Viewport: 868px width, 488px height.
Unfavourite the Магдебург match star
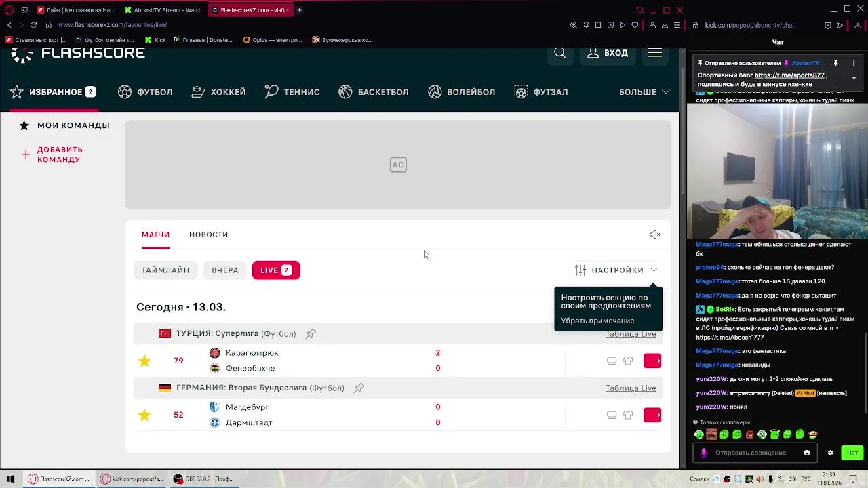pos(144,415)
